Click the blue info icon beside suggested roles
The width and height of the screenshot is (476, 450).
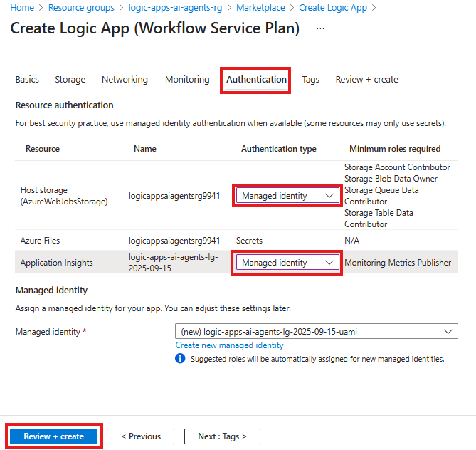tap(181, 359)
